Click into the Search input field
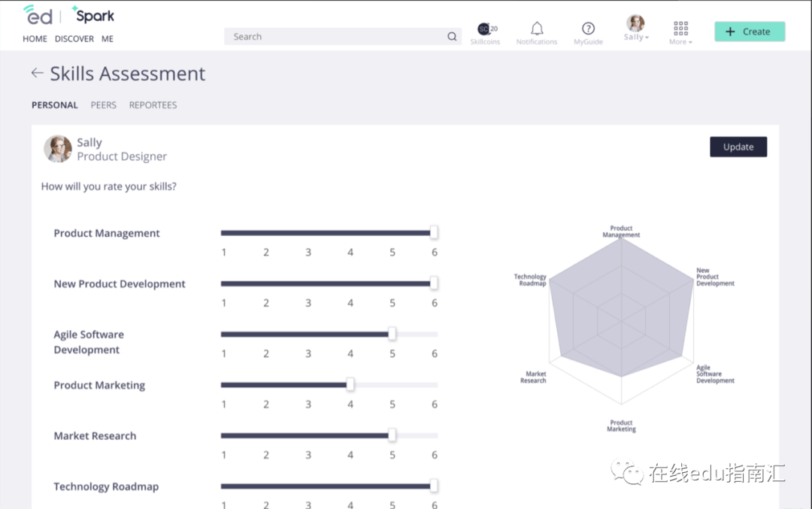Image resolution: width=812 pixels, height=509 pixels. [x=337, y=36]
